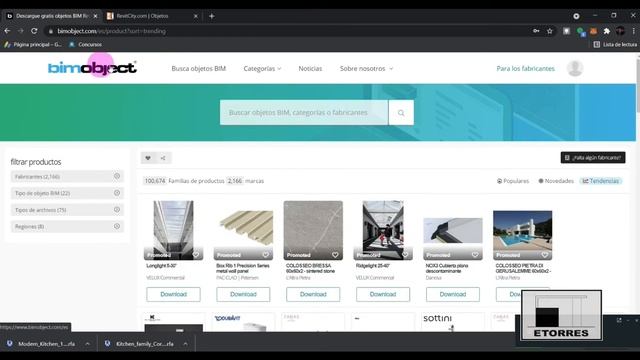The height and width of the screenshot is (360, 640).
Task: Open the Categorías dropdown menu
Action: click(262, 69)
